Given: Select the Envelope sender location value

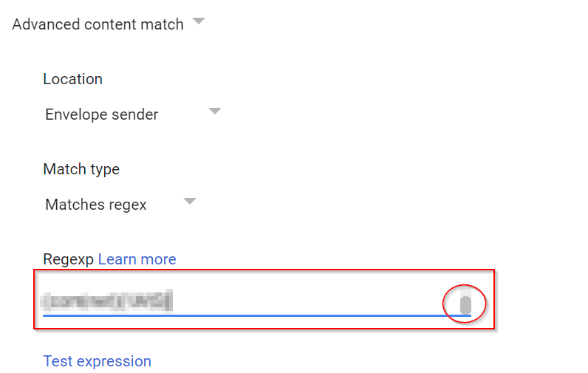Looking at the screenshot, I should pyautogui.click(x=101, y=114).
